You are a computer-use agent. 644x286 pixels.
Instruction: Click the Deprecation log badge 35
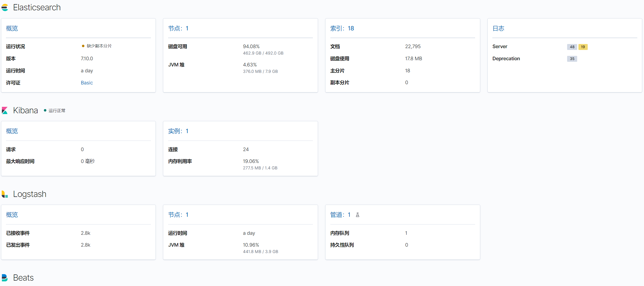pos(572,59)
